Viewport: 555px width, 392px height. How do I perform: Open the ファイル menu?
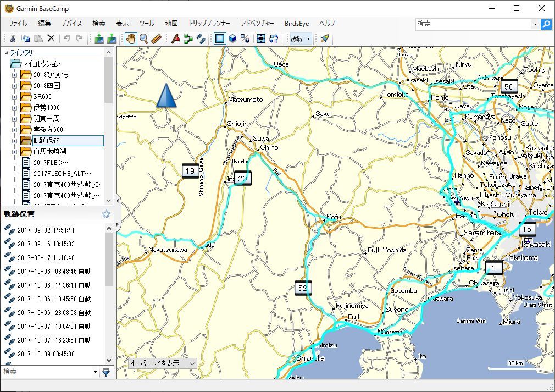[x=18, y=24]
